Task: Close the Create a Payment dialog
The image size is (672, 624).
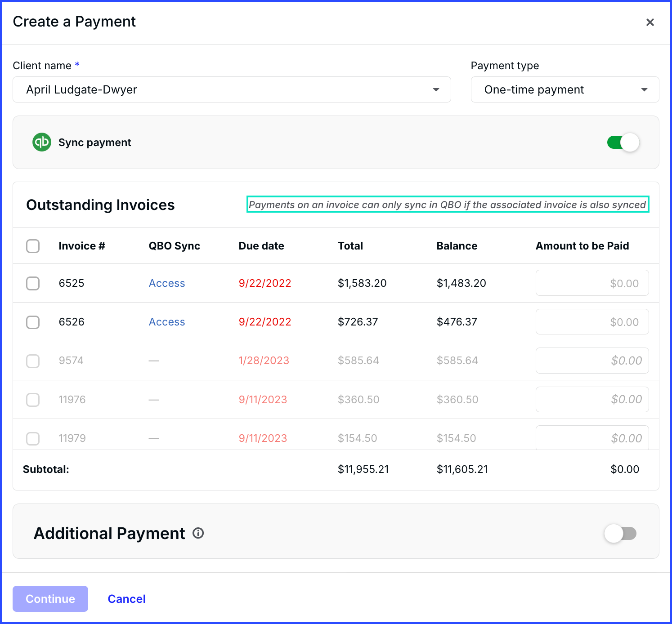Action: point(650,22)
